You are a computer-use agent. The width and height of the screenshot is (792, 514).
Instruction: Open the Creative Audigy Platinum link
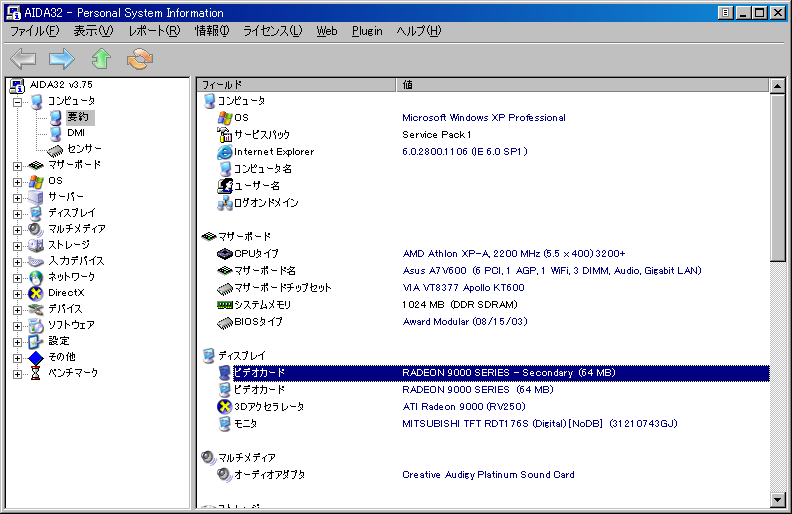[x=488, y=475]
